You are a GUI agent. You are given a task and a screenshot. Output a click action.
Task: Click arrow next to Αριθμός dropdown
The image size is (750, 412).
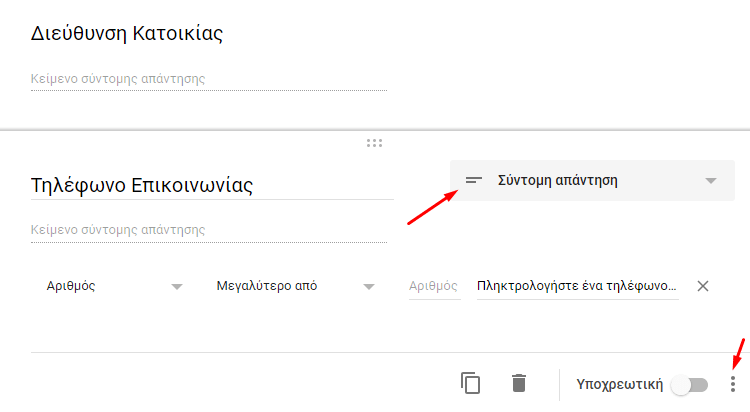coord(177,287)
